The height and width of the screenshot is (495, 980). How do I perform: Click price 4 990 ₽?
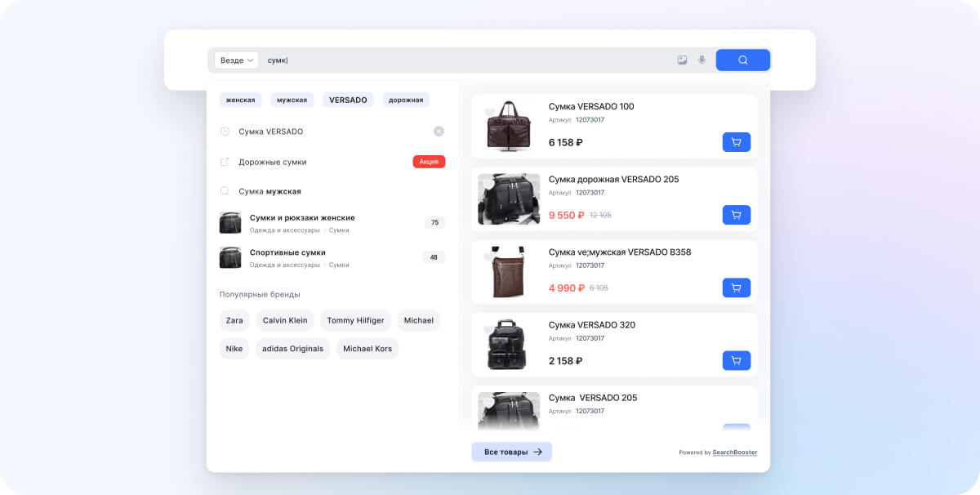click(567, 288)
